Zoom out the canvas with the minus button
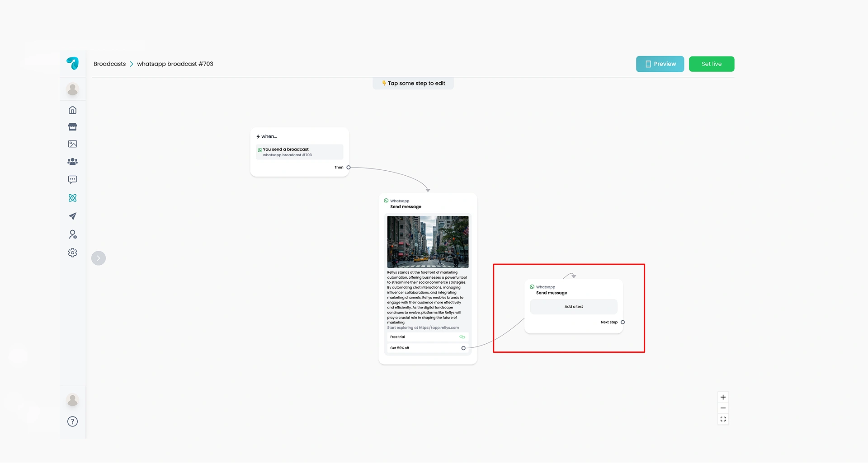The image size is (868, 463). 723,408
